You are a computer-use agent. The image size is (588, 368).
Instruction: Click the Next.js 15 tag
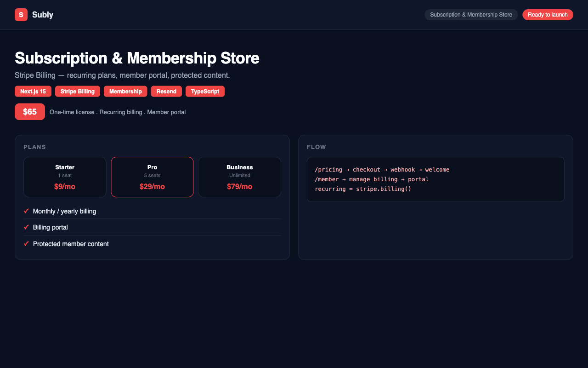(x=33, y=92)
